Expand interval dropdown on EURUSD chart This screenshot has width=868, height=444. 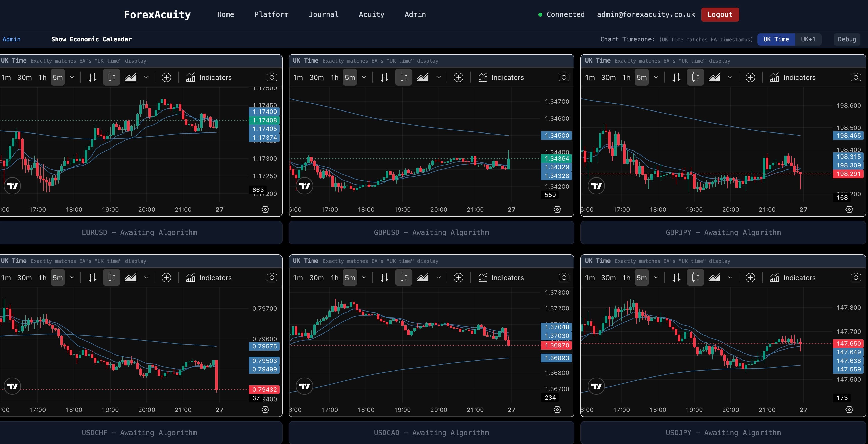coord(72,77)
